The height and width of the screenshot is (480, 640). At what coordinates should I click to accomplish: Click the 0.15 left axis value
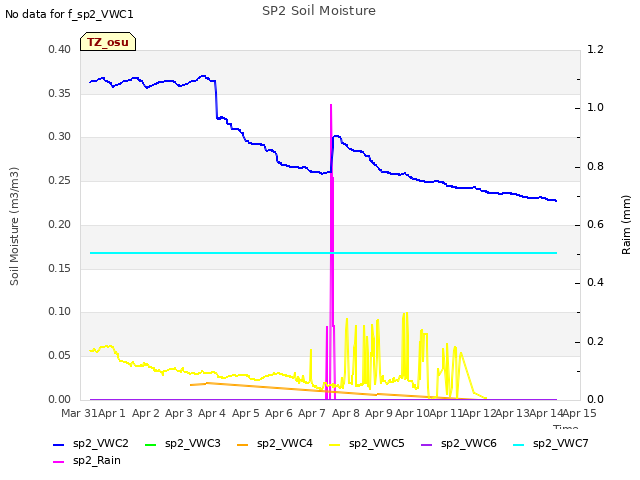[60, 269]
